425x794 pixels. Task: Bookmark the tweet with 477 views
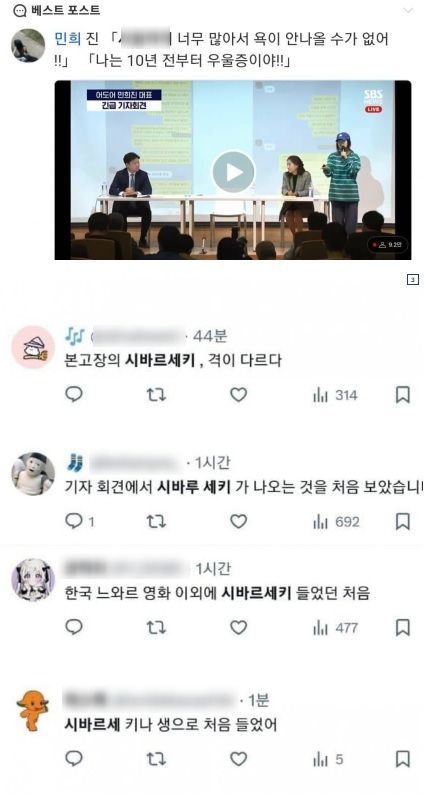point(402,627)
